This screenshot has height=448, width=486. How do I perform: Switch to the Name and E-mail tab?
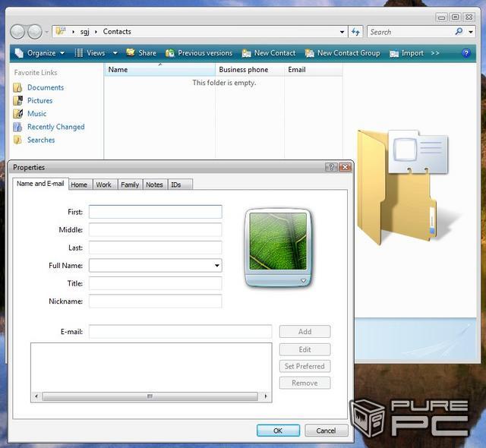click(40, 184)
